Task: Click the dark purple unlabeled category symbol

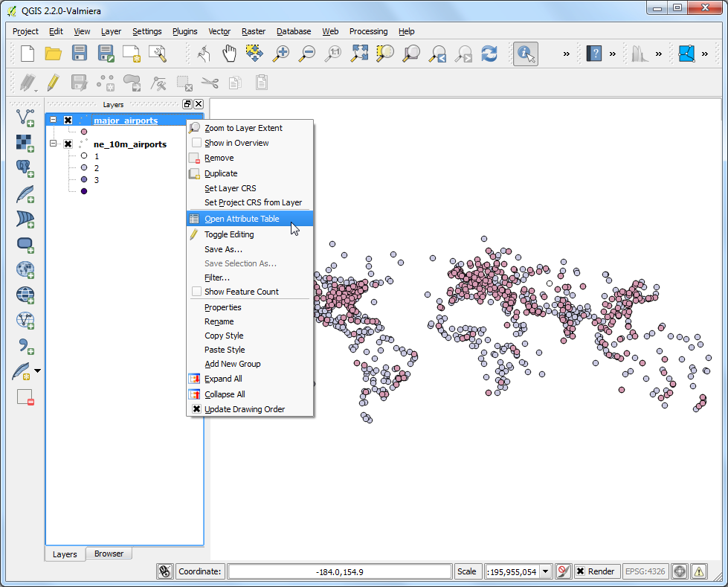Action: (84, 191)
